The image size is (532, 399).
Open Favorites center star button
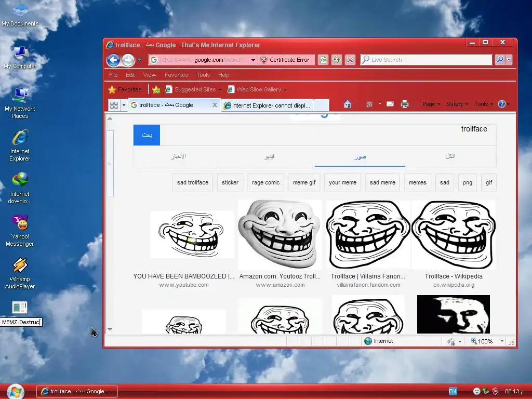125,89
